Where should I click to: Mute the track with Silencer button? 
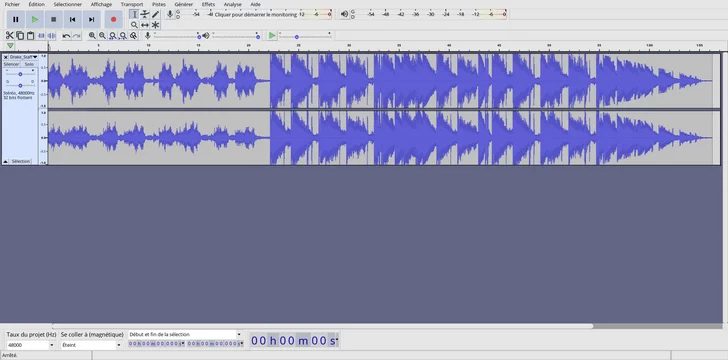11,65
